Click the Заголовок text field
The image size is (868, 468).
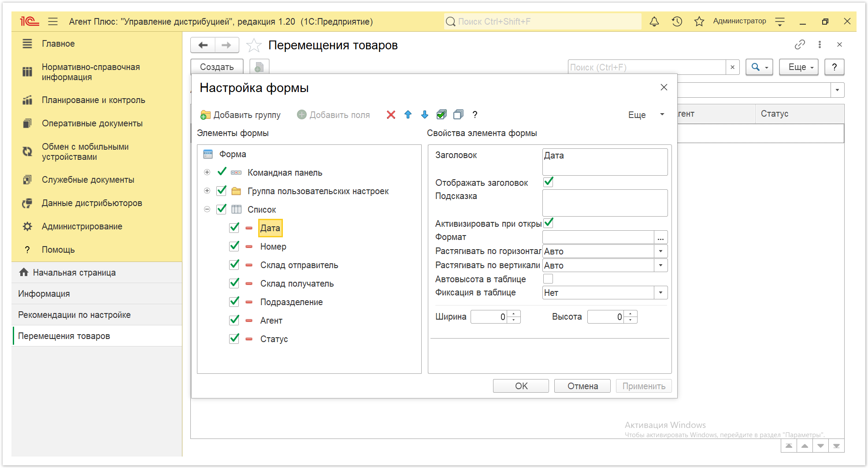pos(605,162)
